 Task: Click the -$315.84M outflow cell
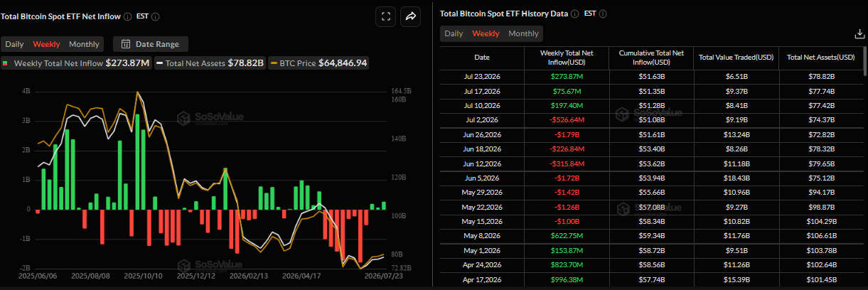click(x=566, y=163)
